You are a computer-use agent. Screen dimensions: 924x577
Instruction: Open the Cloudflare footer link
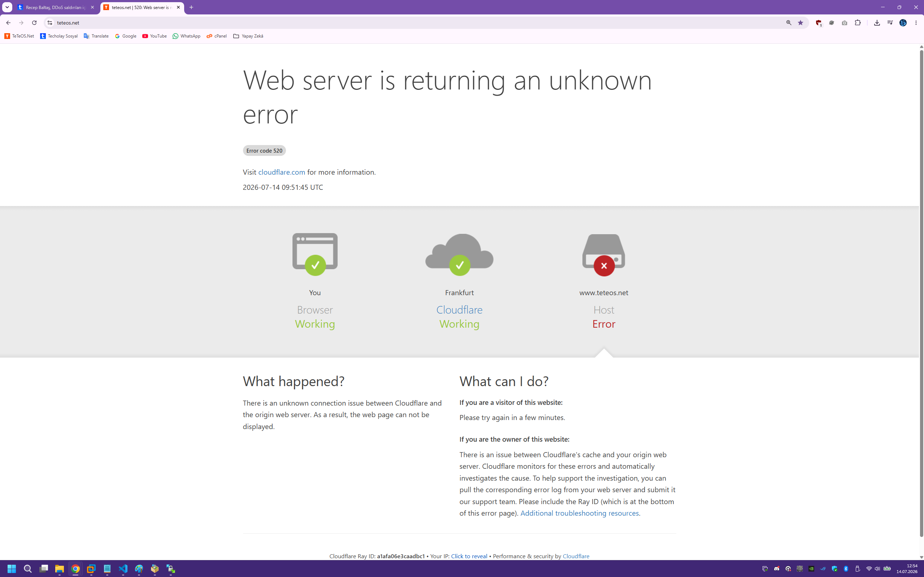[576, 556]
